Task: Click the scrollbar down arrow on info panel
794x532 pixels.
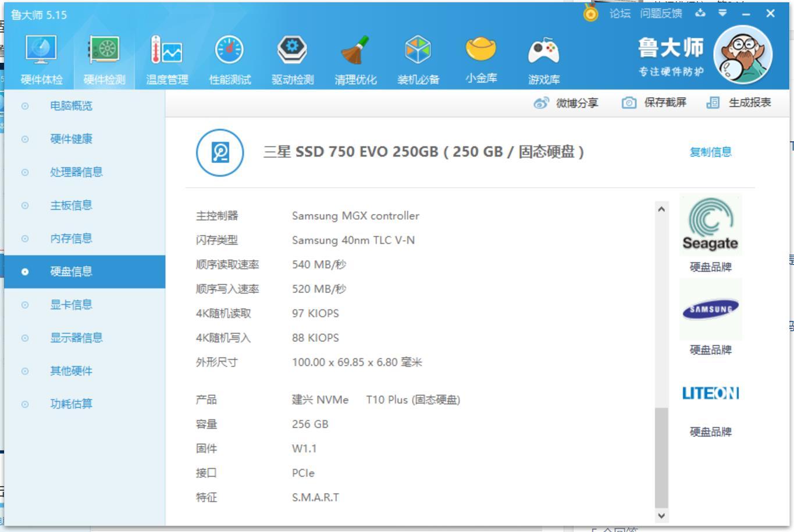Action: (661, 515)
